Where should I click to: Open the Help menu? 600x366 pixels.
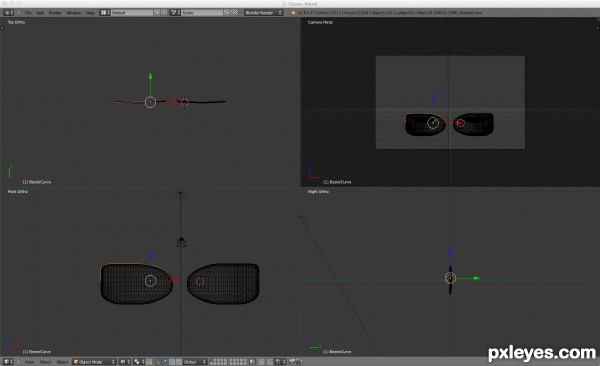(x=90, y=13)
